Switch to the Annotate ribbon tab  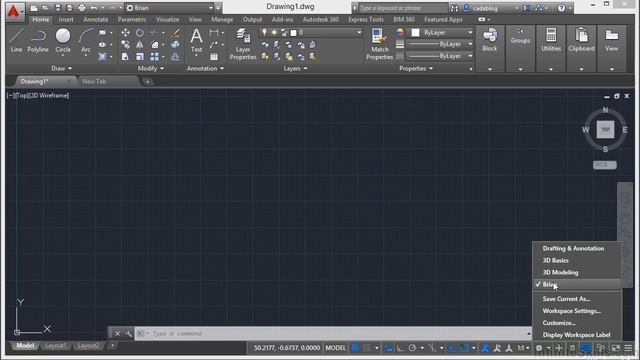(96, 19)
